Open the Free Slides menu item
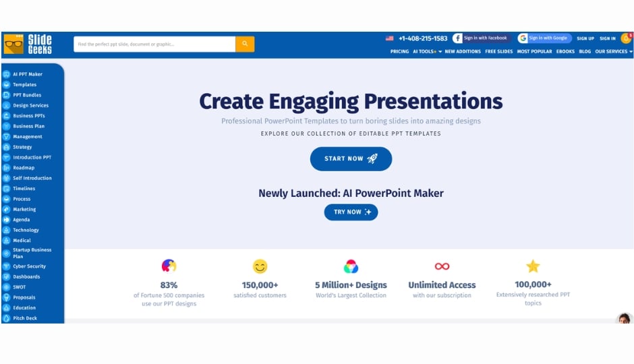The width and height of the screenshot is (634, 364). [498, 52]
